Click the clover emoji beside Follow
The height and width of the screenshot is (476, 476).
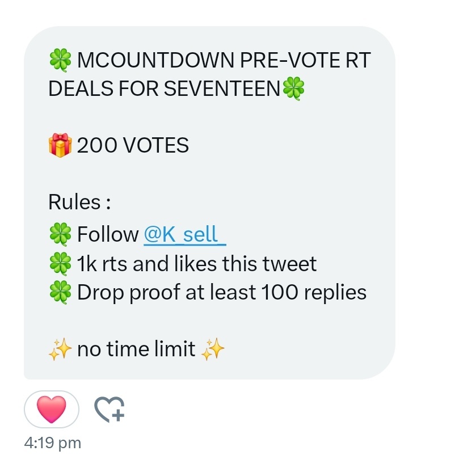click(60, 234)
